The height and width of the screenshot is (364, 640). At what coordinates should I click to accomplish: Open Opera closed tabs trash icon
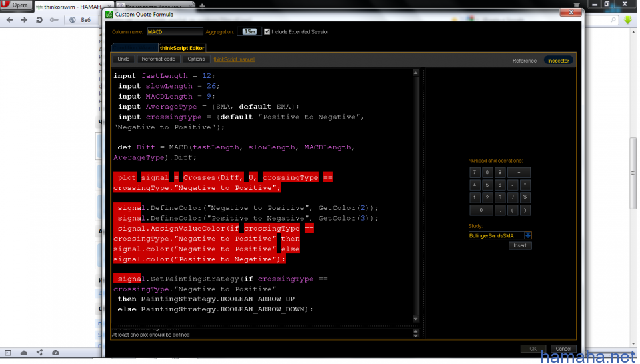point(576,5)
